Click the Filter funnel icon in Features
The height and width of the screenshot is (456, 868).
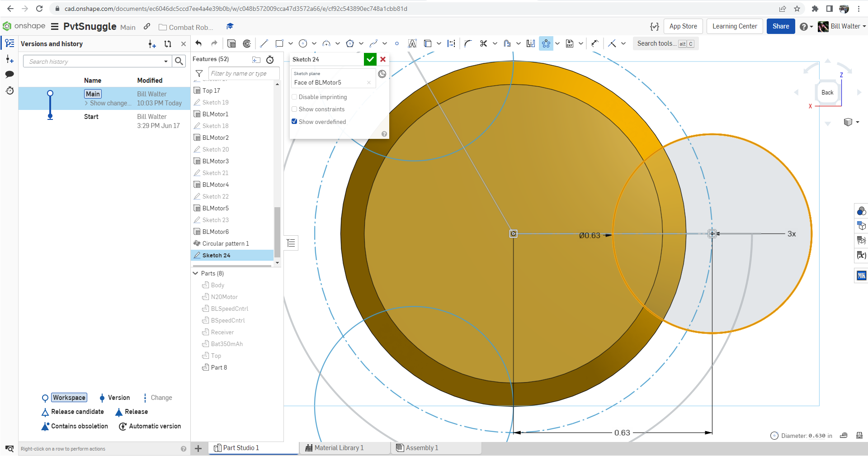[199, 73]
